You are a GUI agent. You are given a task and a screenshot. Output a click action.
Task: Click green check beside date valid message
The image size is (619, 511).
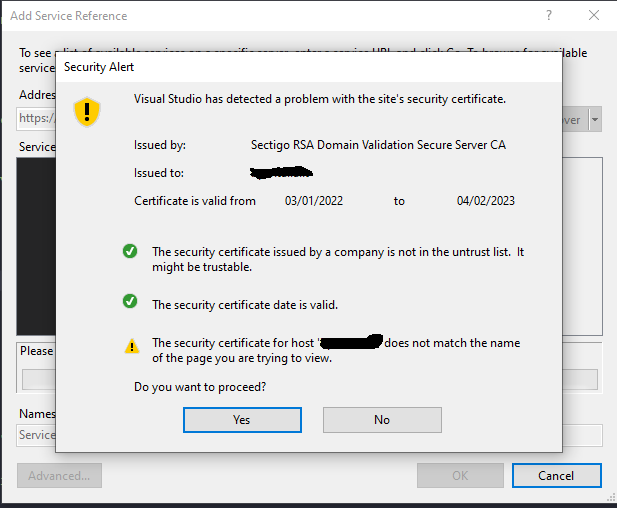(130, 301)
